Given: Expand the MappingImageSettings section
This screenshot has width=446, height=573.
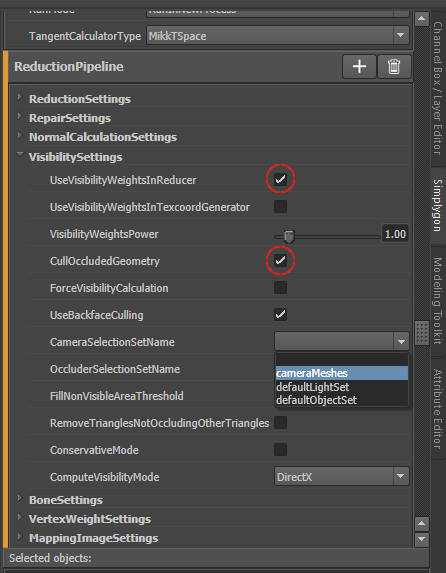Looking at the screenshot, I should click(20, 536).
